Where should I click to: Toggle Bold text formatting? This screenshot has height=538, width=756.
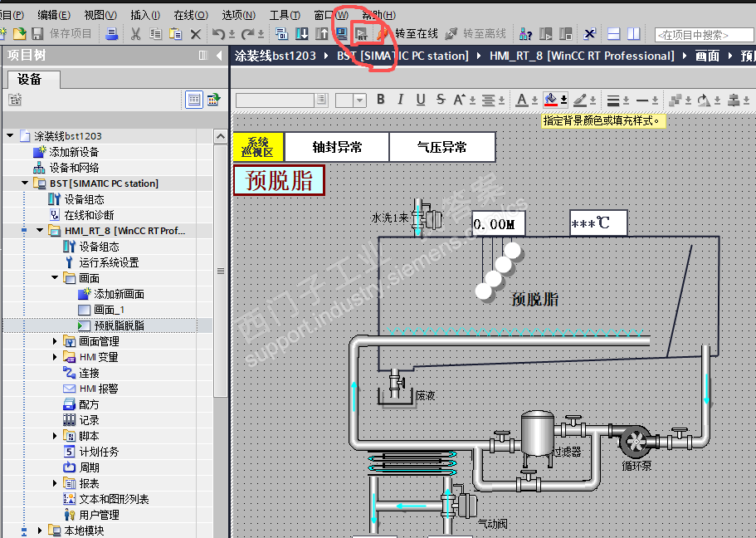tap(381, 100)
